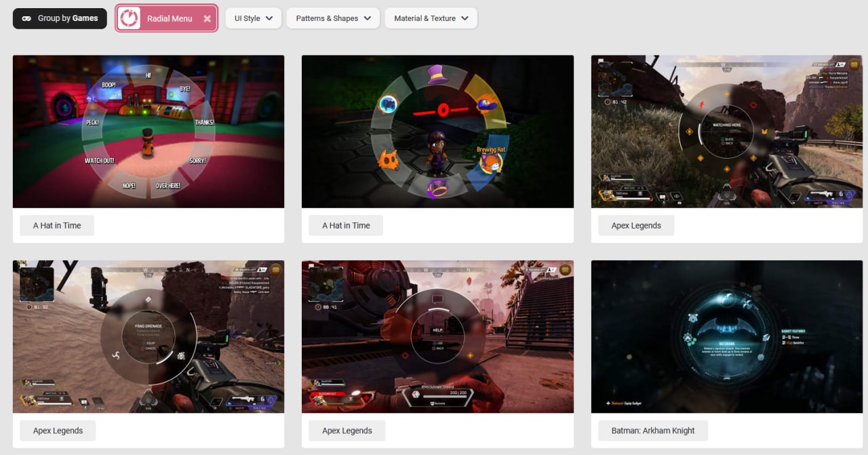Select the Radial Menu filter chip label
868x455 pixels.
[x=170, y=18]
